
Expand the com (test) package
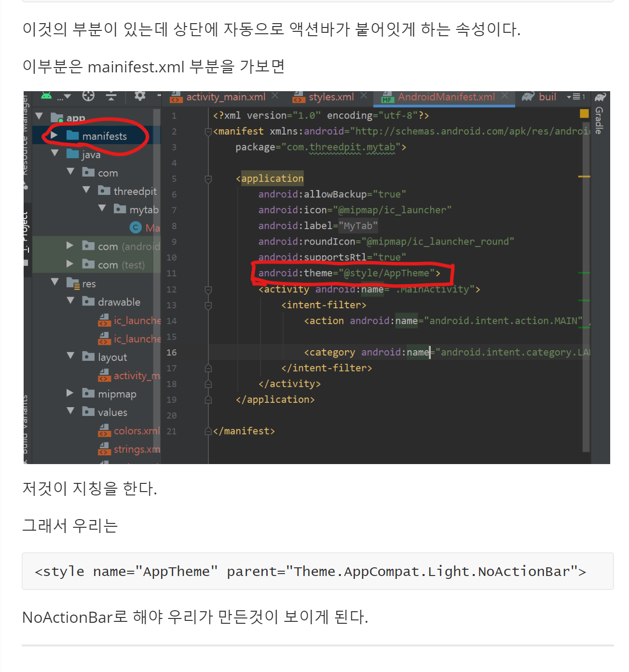click(70, 264)
